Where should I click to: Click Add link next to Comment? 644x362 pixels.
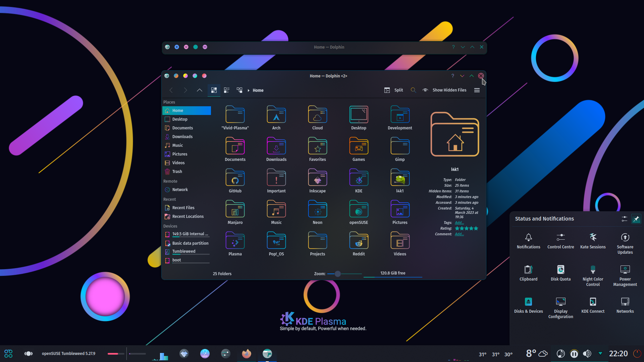(459, 234)
